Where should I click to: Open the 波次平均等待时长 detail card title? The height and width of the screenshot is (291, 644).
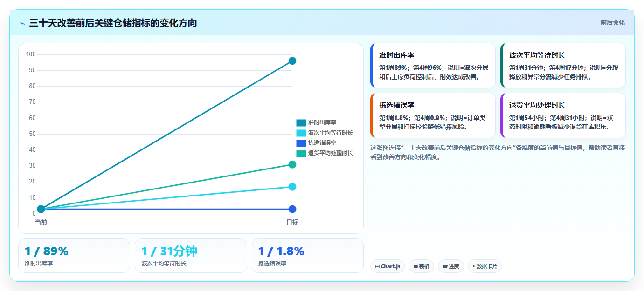click(537, 55)
